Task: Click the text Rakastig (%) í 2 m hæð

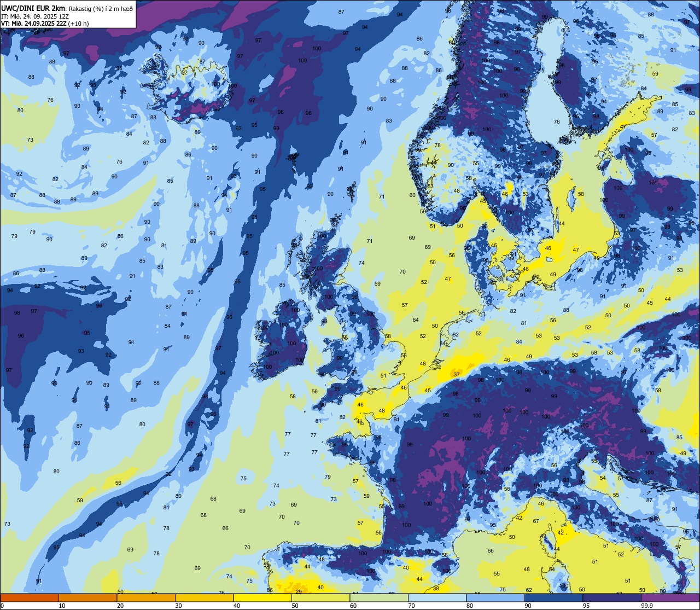Action: pyautogui.click(x=101, y=8)
